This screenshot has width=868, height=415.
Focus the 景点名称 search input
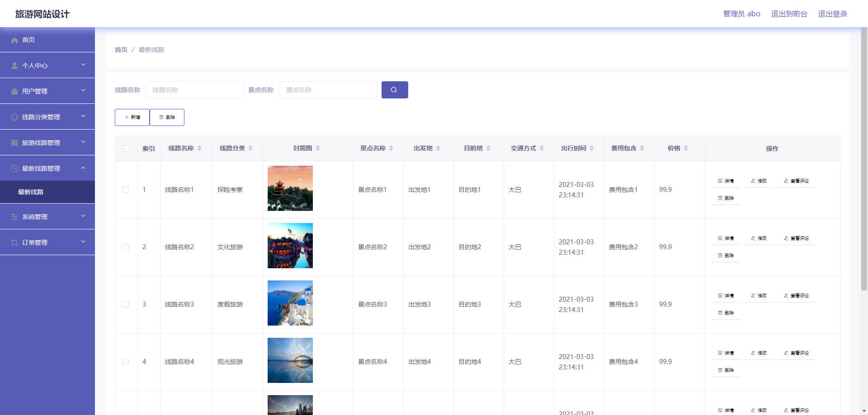[x=328, y=90]
